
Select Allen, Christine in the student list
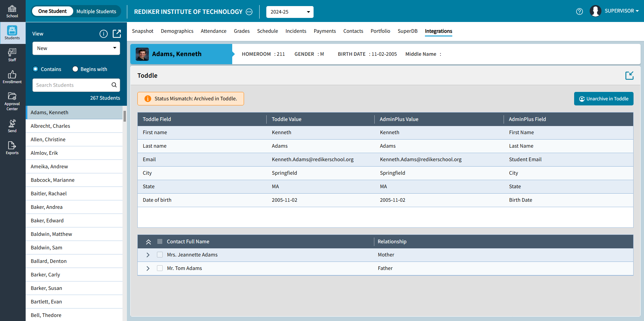click(x=74, y=140)
